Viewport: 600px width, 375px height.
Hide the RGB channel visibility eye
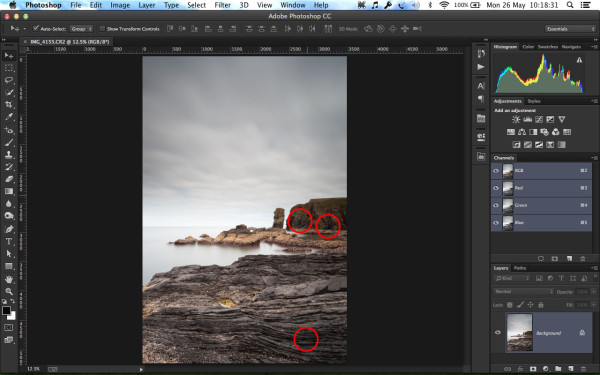[x=496, y=171]
